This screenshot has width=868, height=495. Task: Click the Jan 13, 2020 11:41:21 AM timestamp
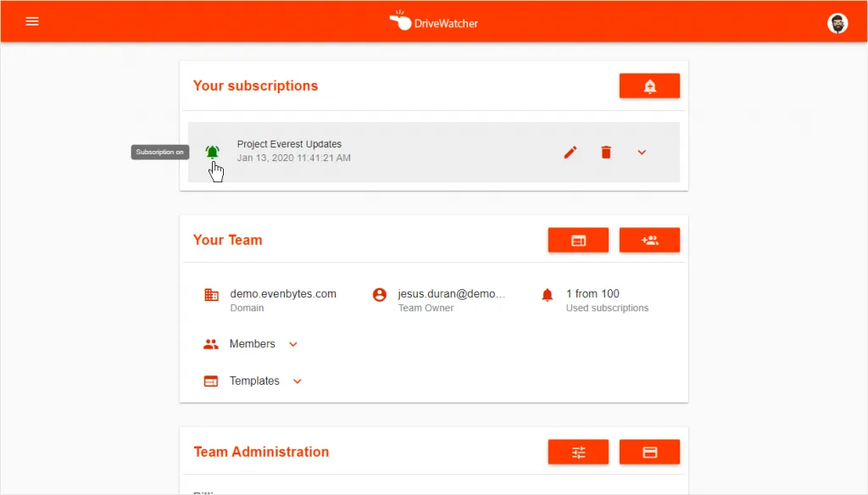[x=293, y=158]
